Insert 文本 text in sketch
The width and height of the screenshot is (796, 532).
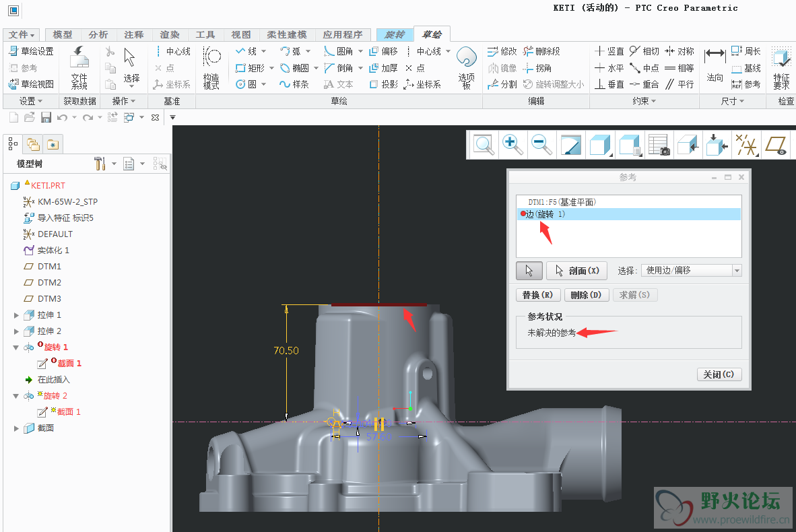[x=338, y=84]
